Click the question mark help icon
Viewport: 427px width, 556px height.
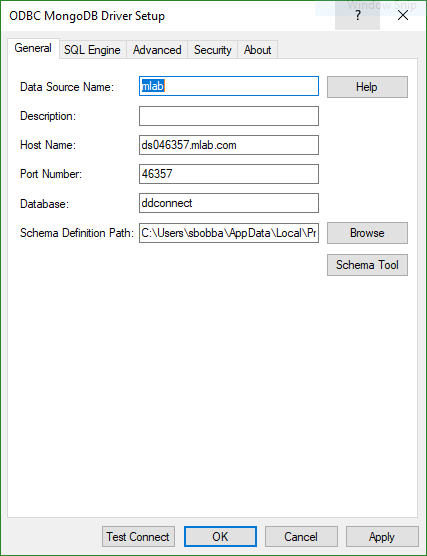357,16
